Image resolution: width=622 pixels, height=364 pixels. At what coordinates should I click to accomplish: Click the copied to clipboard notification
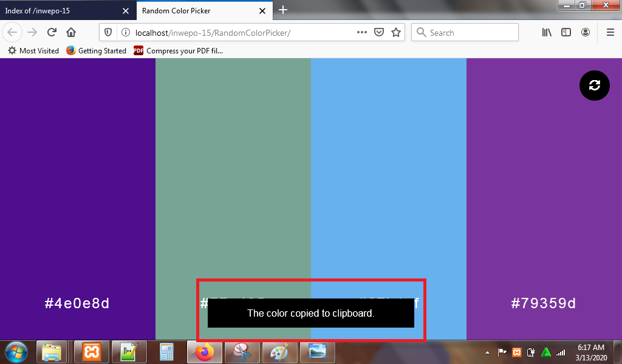[311, 313]
